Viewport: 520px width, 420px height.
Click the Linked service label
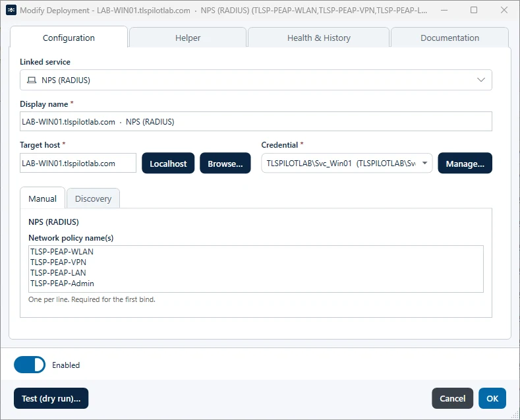(x=45, y=62)
